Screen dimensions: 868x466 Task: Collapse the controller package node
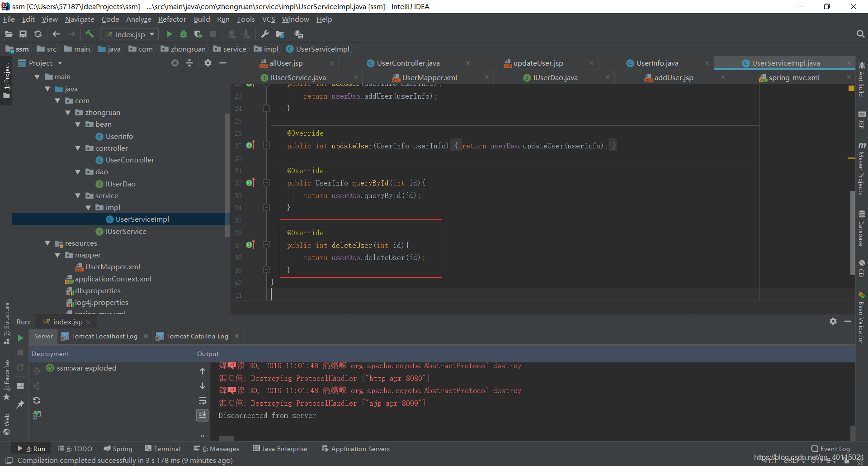pos(78,148)
